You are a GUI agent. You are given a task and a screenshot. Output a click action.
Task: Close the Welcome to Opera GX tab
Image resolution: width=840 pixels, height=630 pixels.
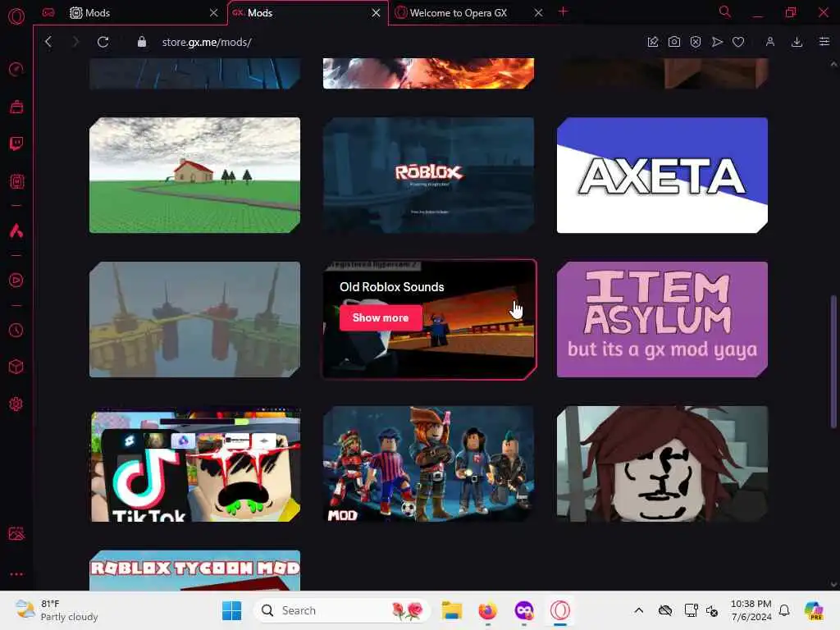coord(538,13)
